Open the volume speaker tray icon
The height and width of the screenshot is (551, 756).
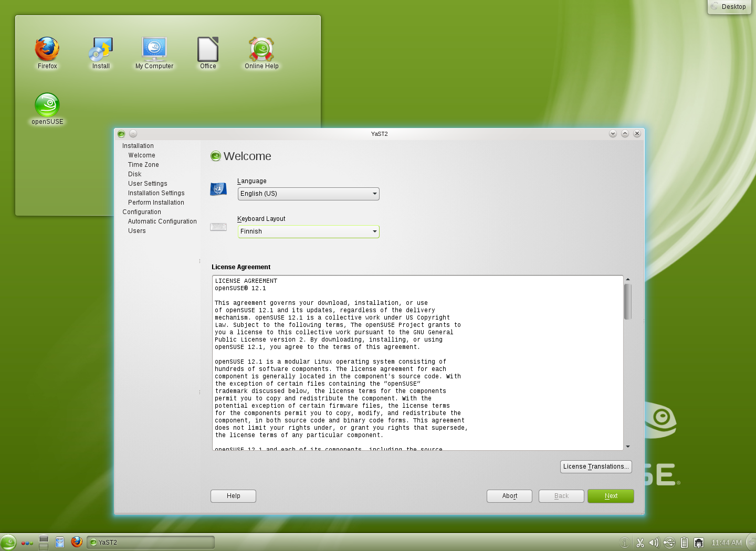pyautogui.click(x=654, y=543)
